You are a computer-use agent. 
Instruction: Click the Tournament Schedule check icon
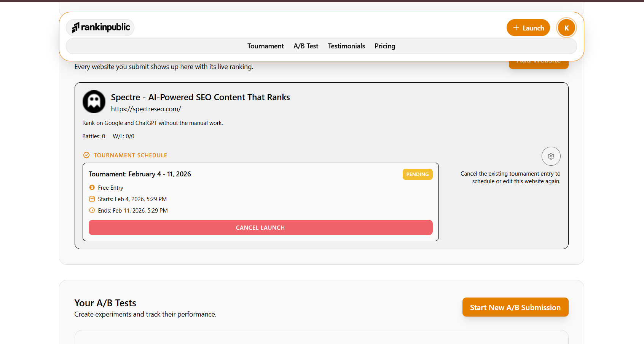click(86, 155)
